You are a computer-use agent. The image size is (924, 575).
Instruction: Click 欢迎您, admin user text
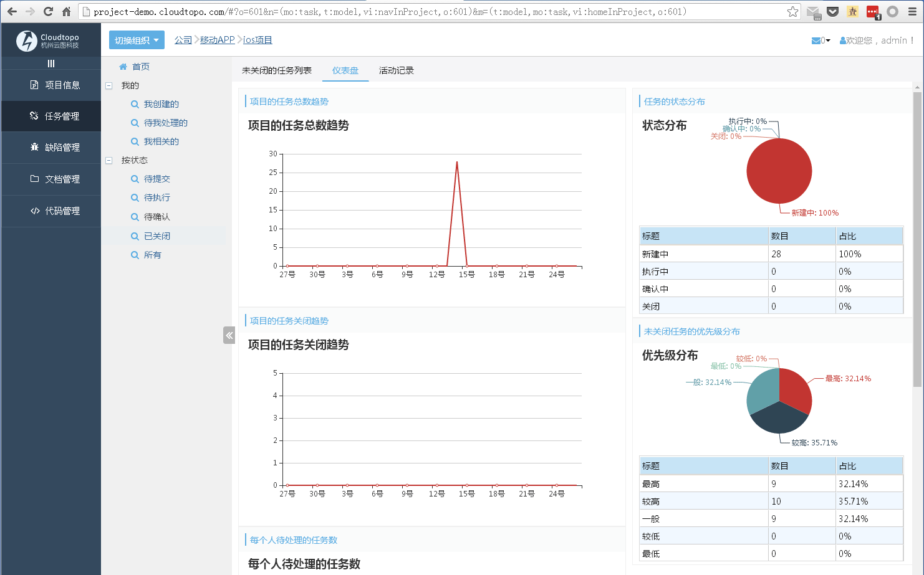point(880,40)
